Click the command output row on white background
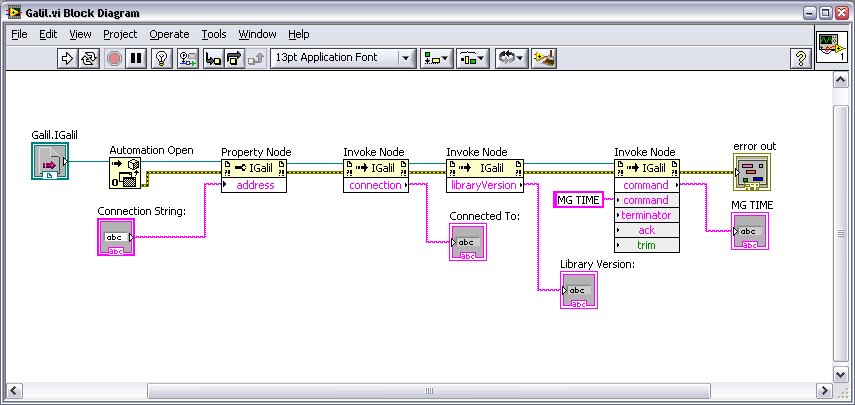The width and height of the screenshot is (855, 405). coord(647,185)
